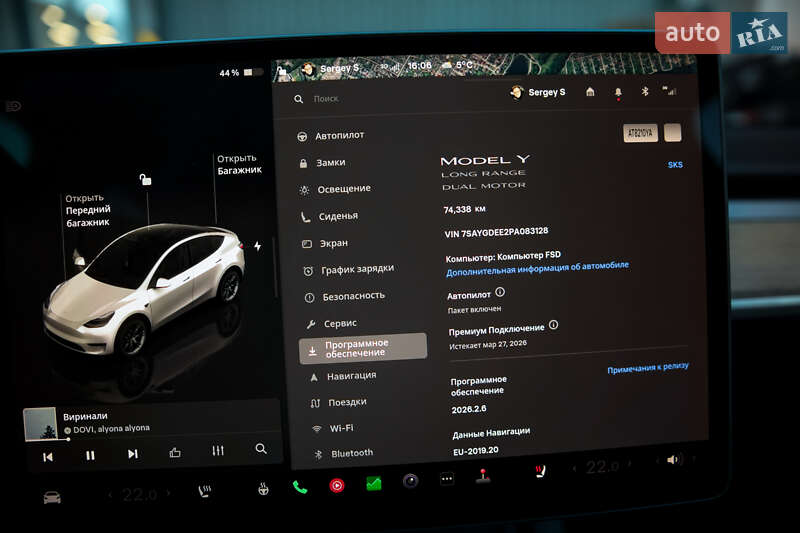Open the Сервис (Service) menu
Screen dimensions: 800x533
(331, 323)
